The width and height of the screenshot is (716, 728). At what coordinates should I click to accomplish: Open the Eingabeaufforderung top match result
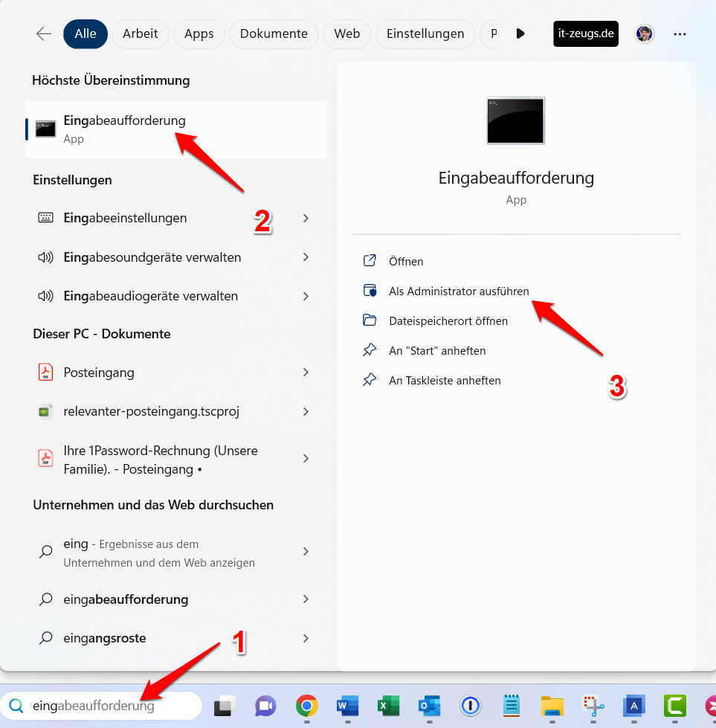176,129
